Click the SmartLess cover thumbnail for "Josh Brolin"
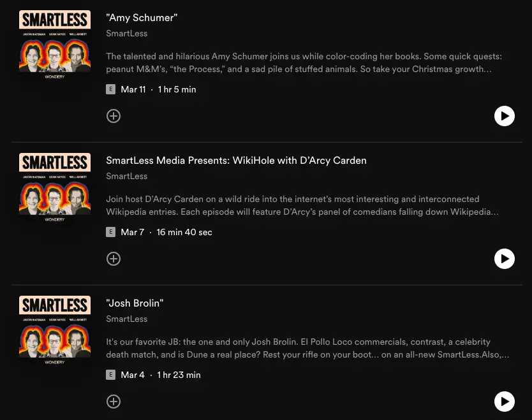The width and height of the screenshot is (532, 420). [x=55, y=331]
